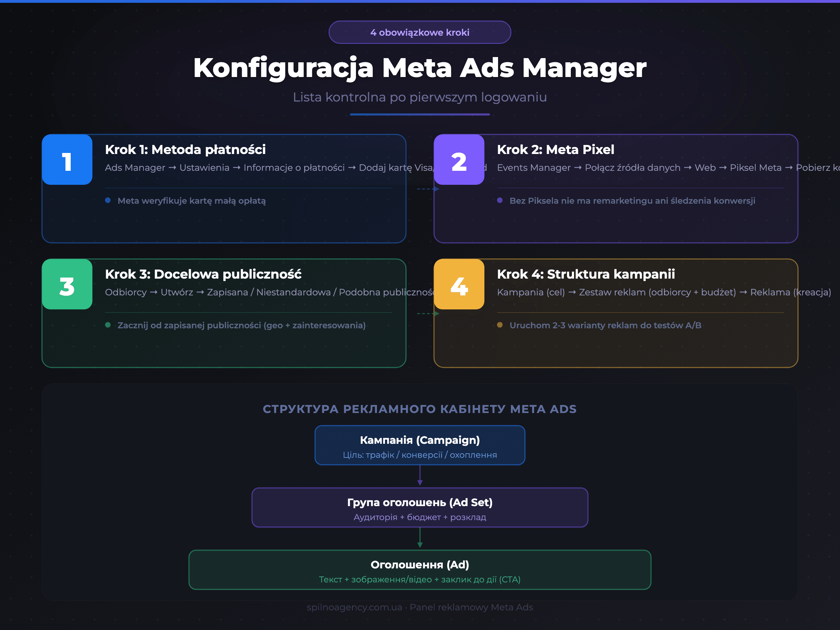Click 'Lista kontrolna po pierwszym logowaniu' subtitle
This screenshot has width=840, height=630.
point(420,97)
